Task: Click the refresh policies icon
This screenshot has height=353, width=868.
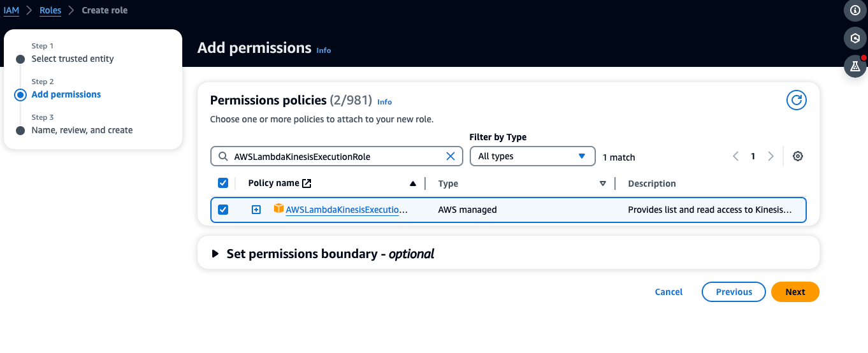Action: (x=796, y=100)
